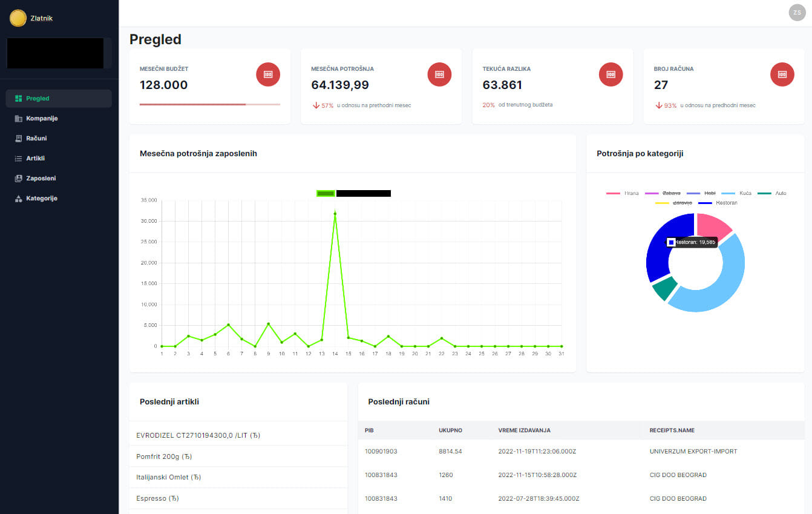This screenshot has height=514, width=812.
Task: Click the teal Auto donut segment
Action: point(666,289)
